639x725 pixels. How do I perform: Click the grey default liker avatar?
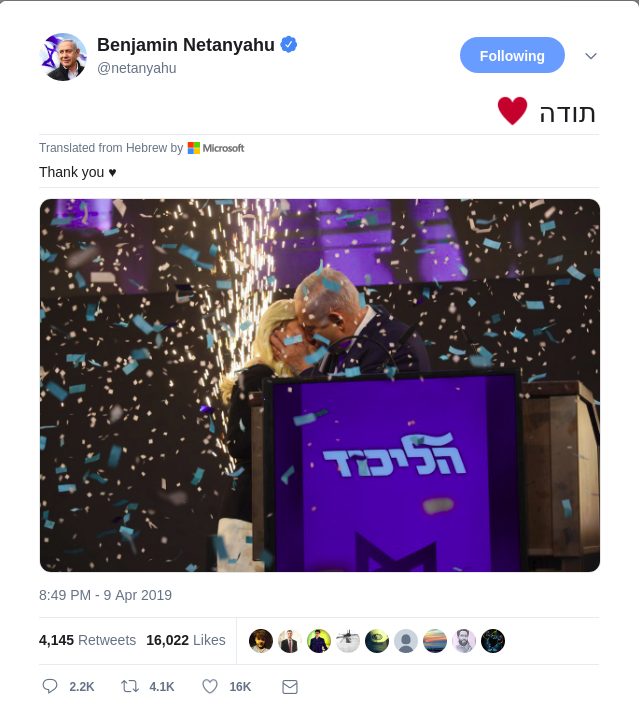406,641
